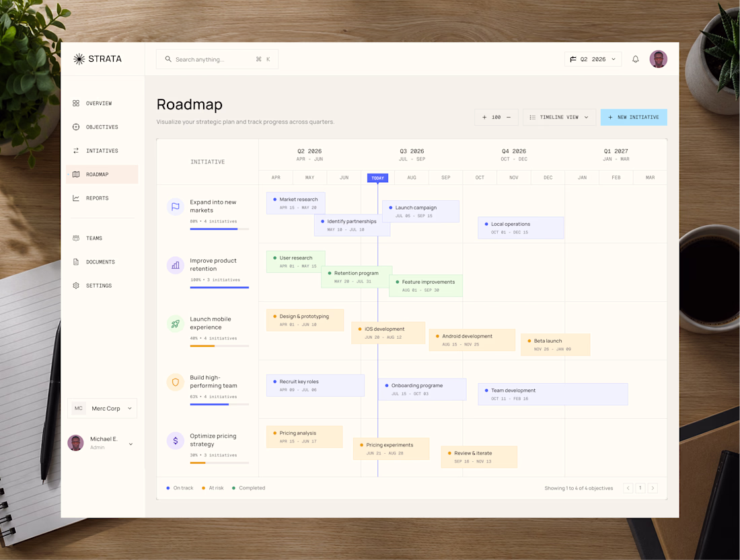Open the Android development task bar

pos(472,340)
